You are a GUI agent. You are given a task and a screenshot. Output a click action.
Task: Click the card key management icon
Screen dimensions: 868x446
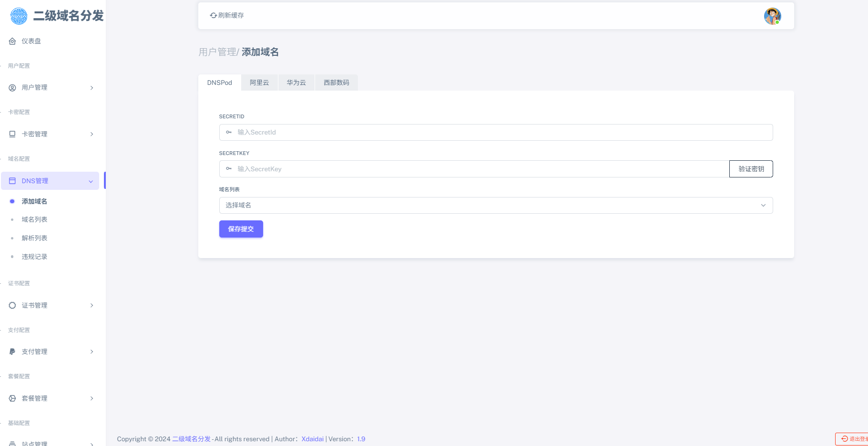pos(12,134)
